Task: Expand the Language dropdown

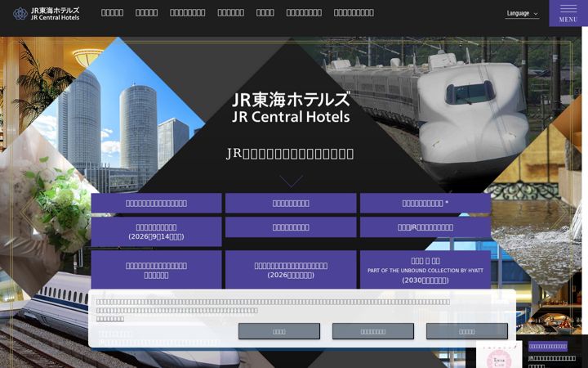Action: click(x=522, y=14)
